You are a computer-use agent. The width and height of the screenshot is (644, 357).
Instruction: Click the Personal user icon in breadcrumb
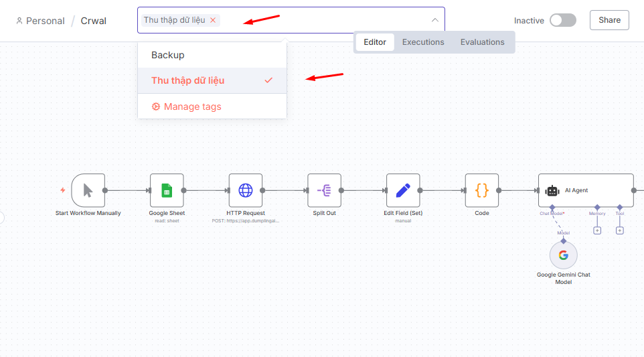click(19, 21)
